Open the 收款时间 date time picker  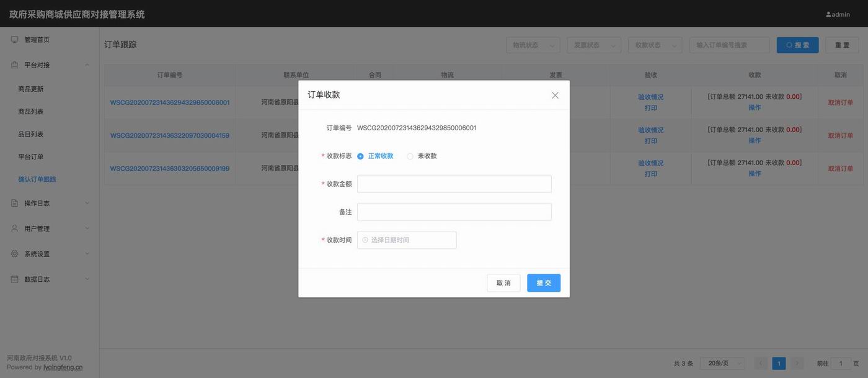[x=407, y=240]
